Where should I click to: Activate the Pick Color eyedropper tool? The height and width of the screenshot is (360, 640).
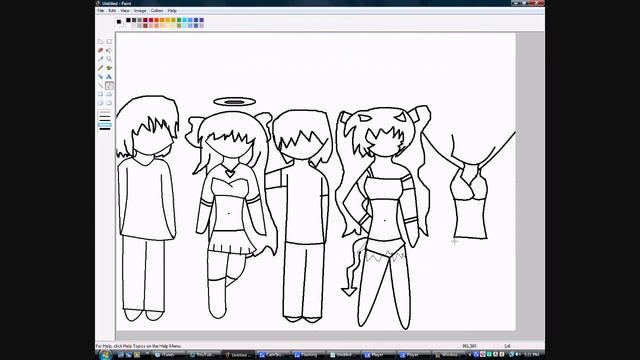pos(100,59)
